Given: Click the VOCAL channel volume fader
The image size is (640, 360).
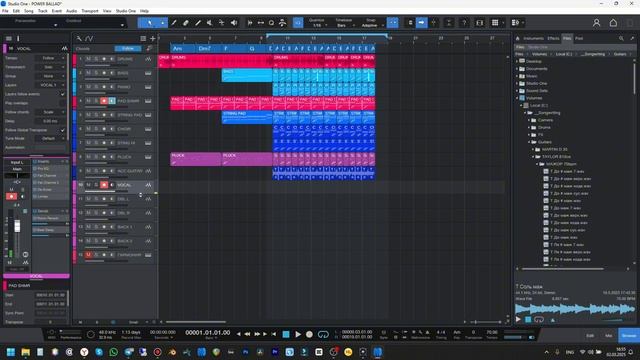Looking at the screenshot, I should 17,226.
